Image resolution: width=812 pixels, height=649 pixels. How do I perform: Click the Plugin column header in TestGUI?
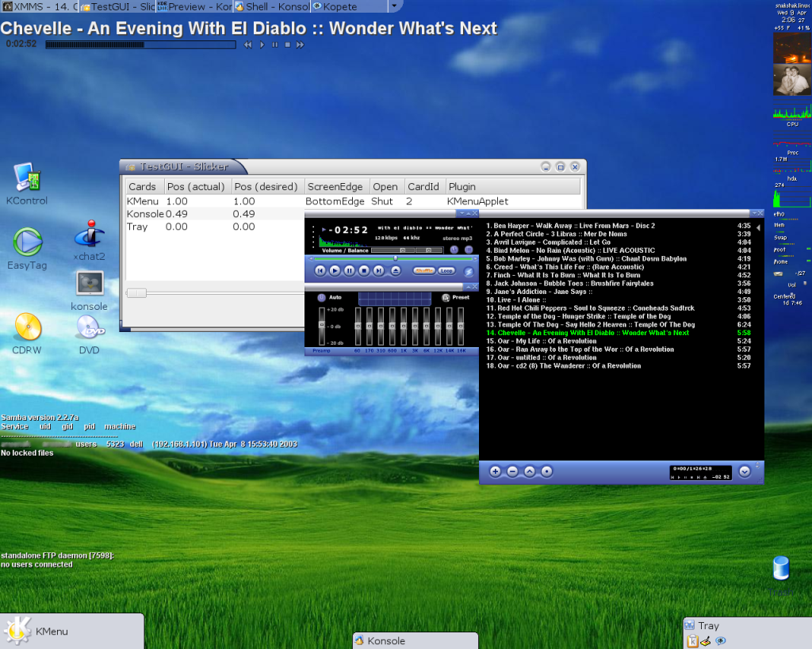point(513,187)
